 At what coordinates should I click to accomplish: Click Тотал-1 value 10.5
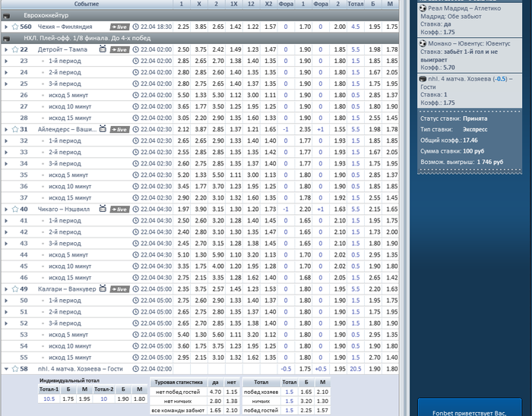tap(49, 399)
